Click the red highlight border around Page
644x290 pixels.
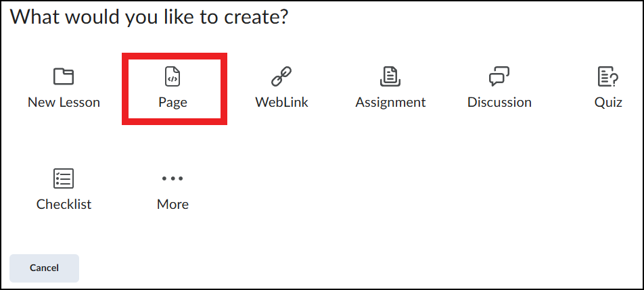(x=175, y=55)
